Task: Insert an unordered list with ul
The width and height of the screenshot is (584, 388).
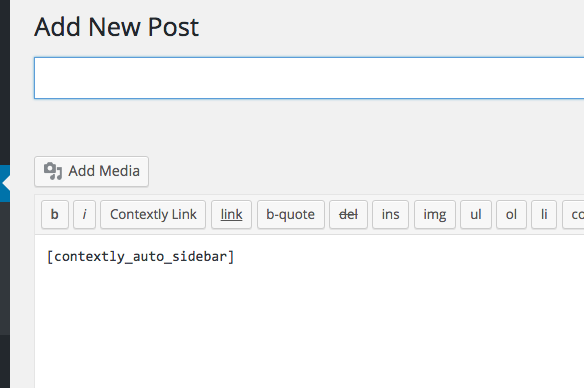Action: [x=476, y=214]
